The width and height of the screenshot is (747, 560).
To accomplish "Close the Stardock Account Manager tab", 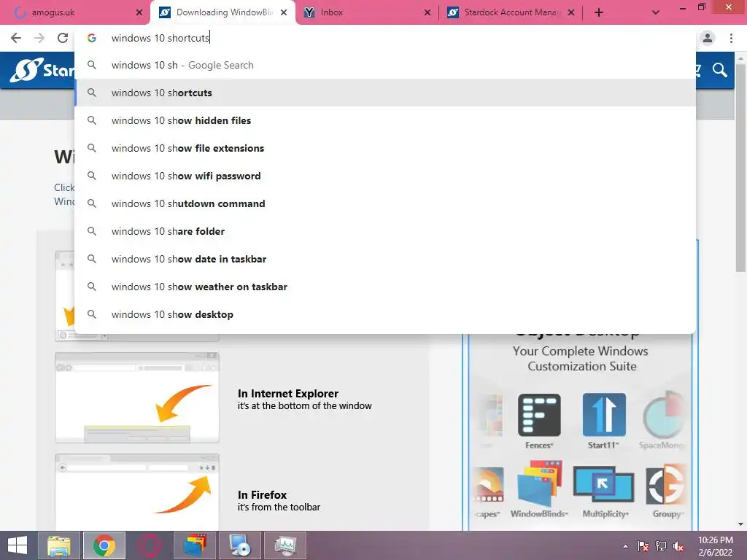I will click(x=571, y=12).
